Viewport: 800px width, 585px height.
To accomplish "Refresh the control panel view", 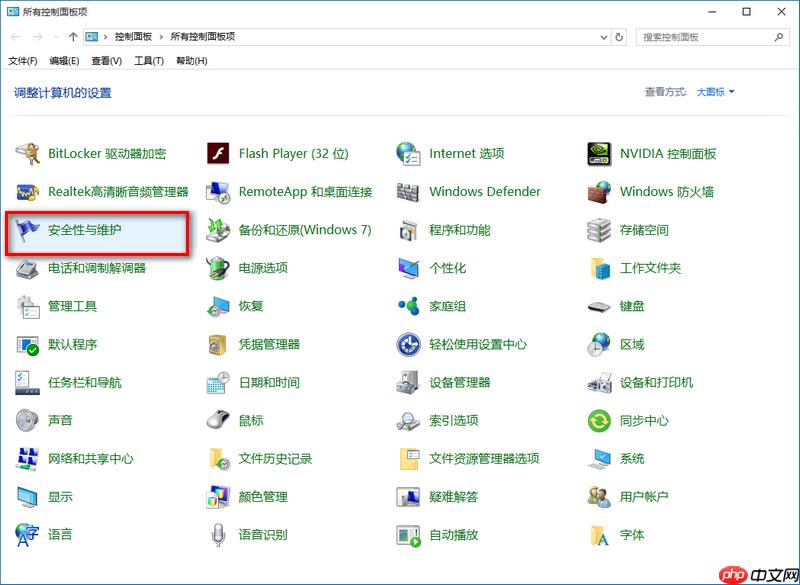I will pos(619,37).
